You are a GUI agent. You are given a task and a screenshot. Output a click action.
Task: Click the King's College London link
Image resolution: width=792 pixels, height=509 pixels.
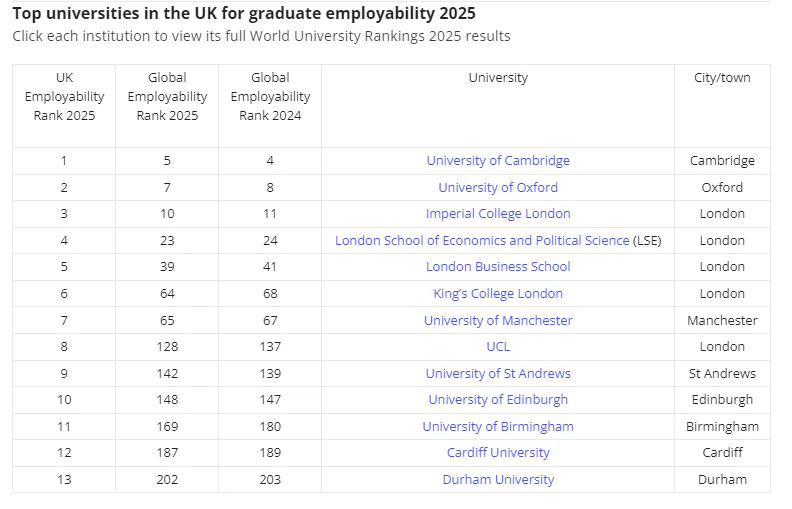498,293
